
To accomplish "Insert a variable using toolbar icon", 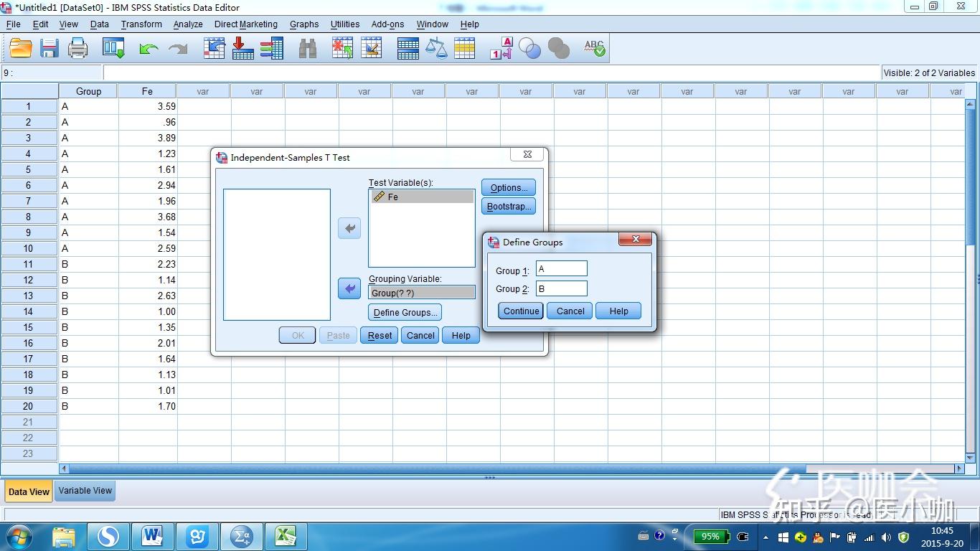I will tap(372, 48).
